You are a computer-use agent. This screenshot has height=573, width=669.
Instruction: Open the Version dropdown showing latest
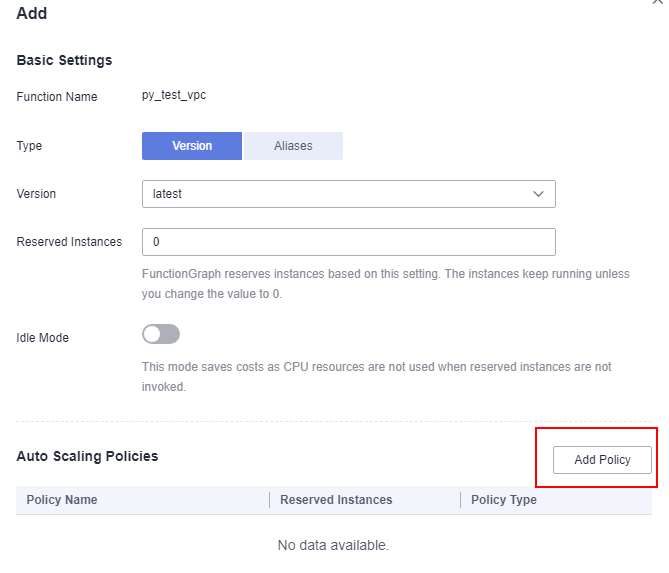point(349,194)
